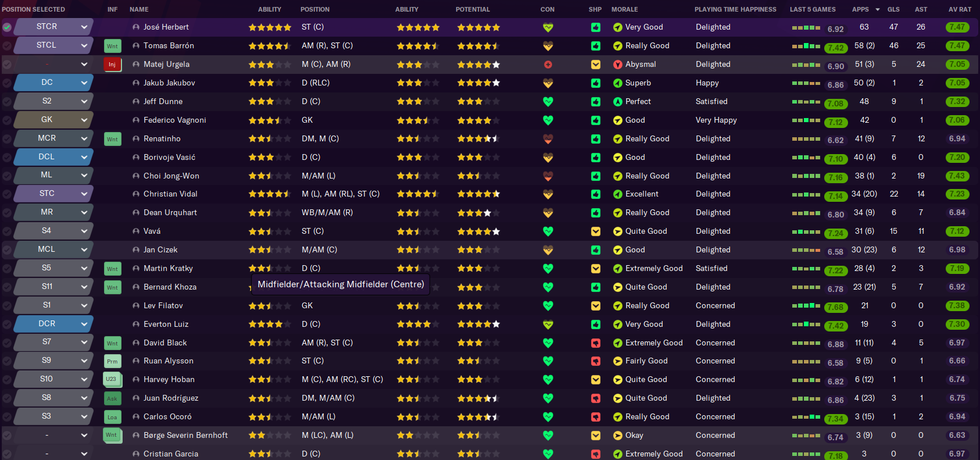Click the last 5 games form bar for Jan Cizek

pyautogui.click(x=806, y=251)
